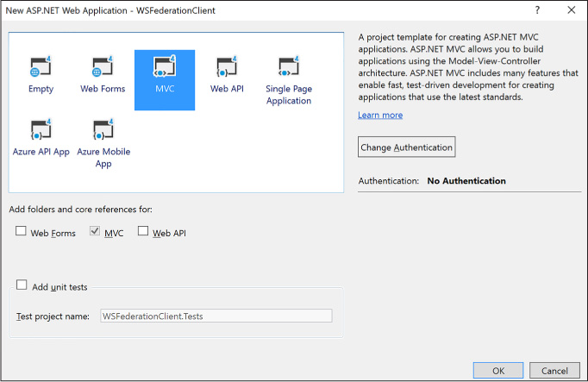Close the New ASP.NET Web Application dialog
The image size is (588, 382).
[571, 10]
